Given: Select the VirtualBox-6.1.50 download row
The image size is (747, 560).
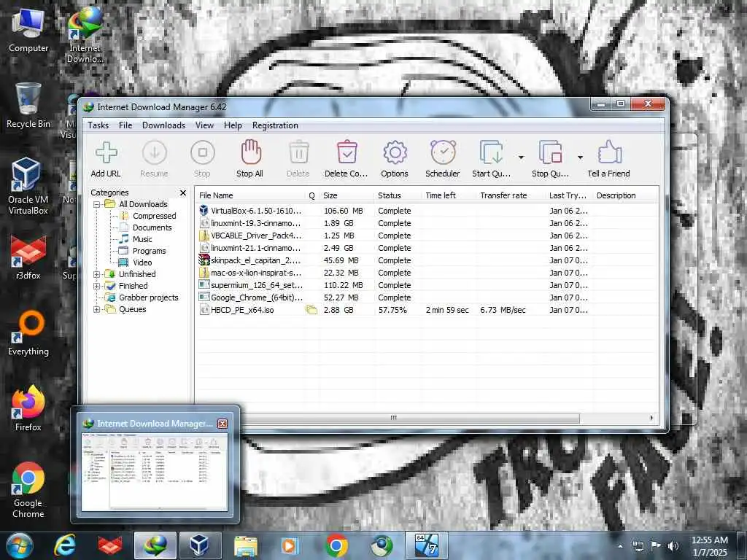Looking at the screenshot, I should 426,211.
